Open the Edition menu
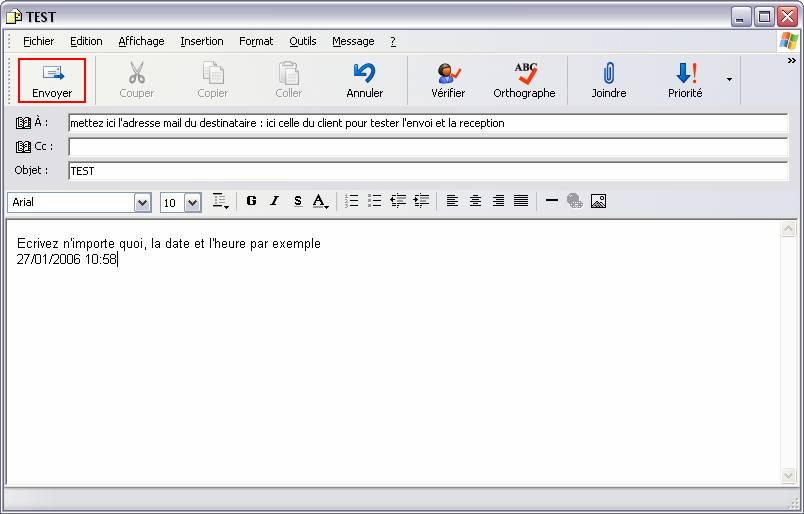 coord(86,41)
